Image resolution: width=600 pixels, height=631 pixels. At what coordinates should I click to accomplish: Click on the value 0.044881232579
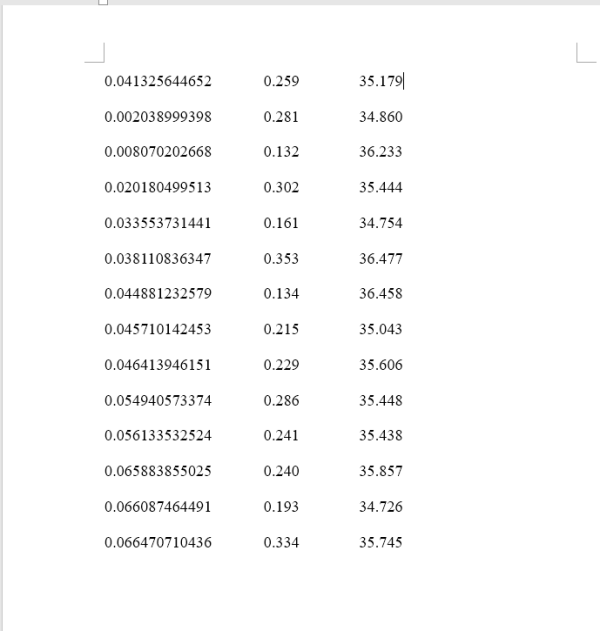click(x=158, y=294)
